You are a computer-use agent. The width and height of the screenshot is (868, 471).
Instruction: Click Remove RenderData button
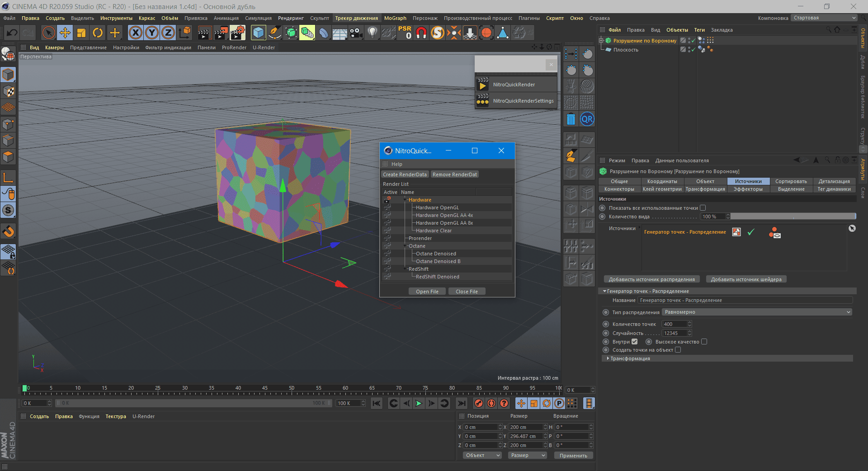pyautogui.click(x=454, y=174)
